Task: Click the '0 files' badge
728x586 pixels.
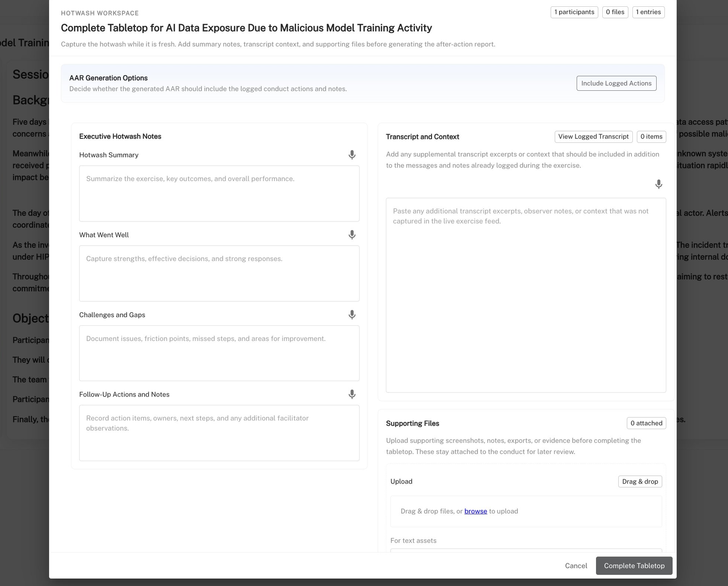Action: click(615, 12)
